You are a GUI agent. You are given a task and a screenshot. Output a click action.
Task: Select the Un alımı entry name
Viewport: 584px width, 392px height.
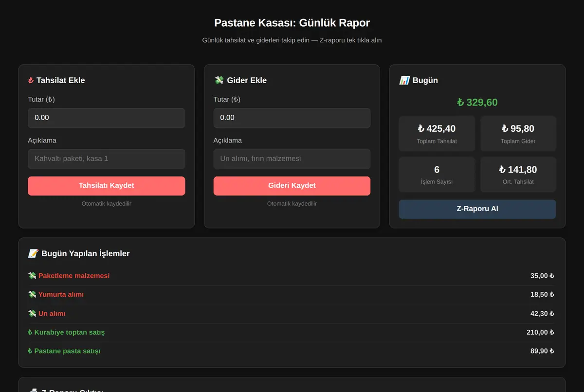(x=52, y=314)
